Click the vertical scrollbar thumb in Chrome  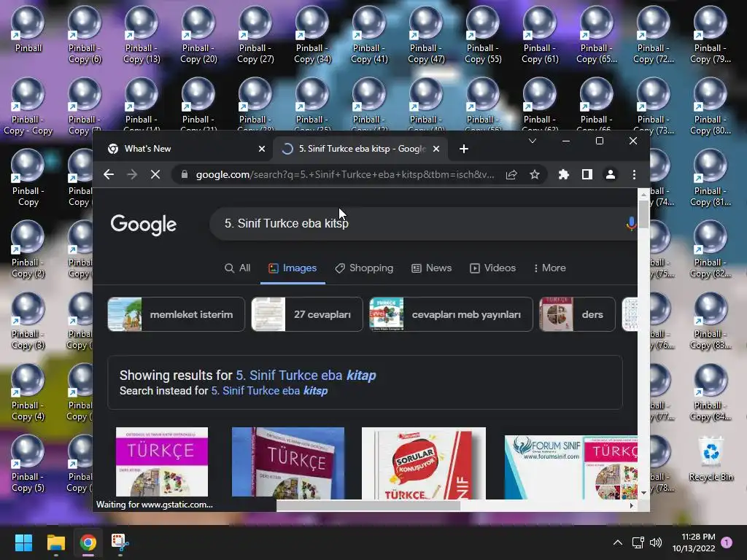[643, 214]
